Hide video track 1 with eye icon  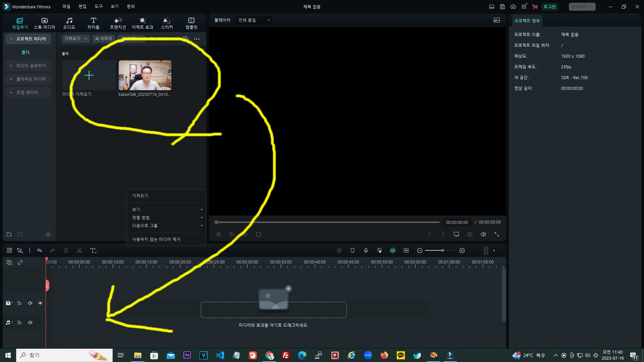pos(40,303)
